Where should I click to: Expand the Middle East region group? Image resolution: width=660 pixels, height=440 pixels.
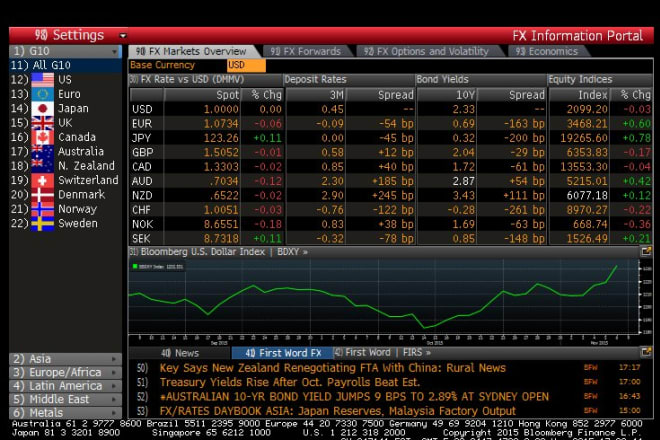65,400
